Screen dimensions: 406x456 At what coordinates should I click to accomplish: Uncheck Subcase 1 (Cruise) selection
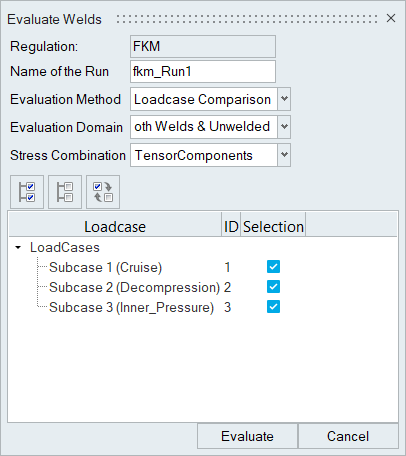(273, 267)
